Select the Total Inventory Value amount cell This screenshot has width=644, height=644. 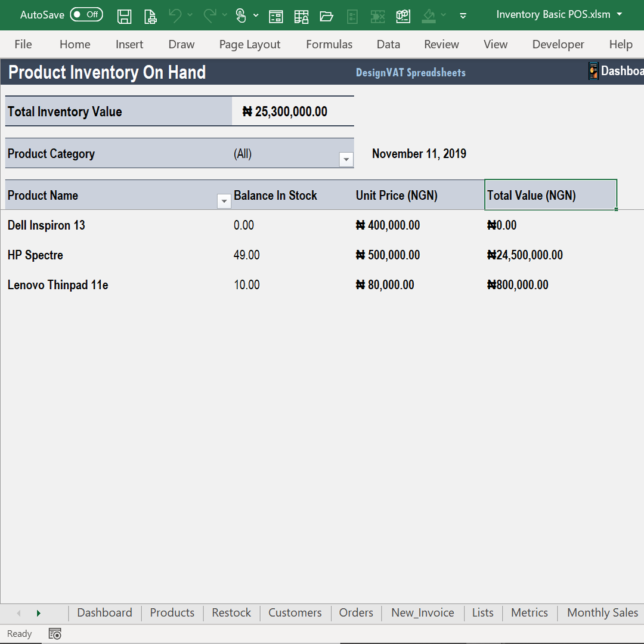pos(292,111)
